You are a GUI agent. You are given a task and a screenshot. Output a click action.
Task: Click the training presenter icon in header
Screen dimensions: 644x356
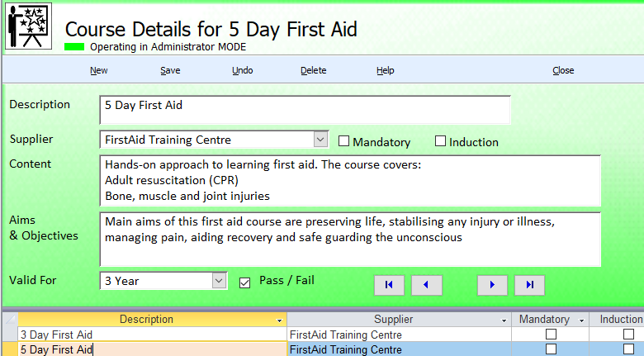tap(28, 26)
